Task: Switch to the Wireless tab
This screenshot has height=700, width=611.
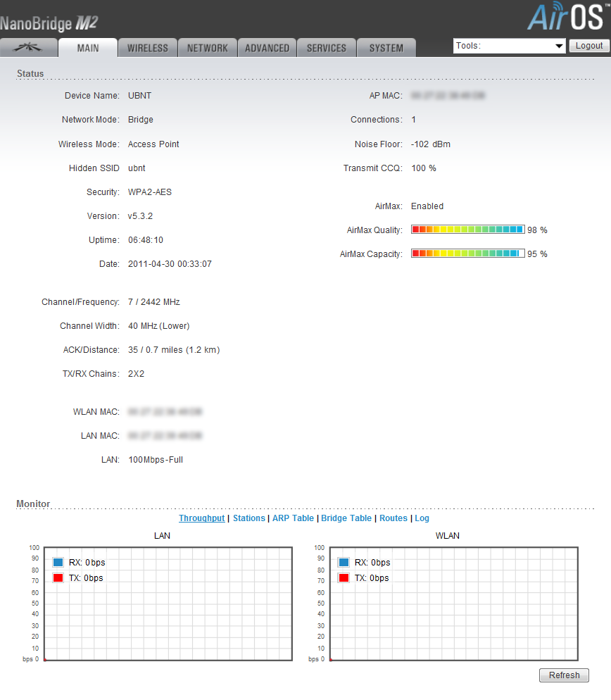Action: pos(148,48)
